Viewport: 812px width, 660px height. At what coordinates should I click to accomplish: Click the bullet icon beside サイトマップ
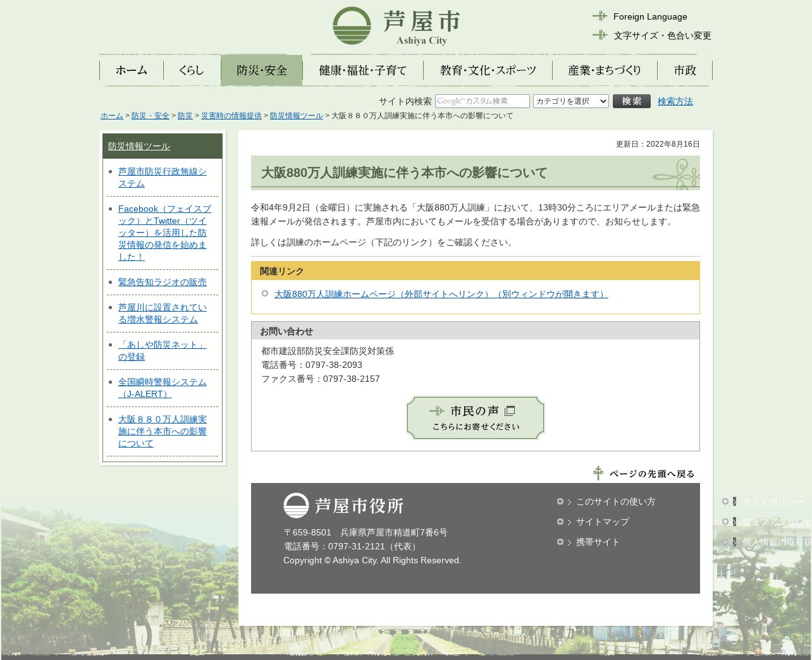[x=560, y=522]
